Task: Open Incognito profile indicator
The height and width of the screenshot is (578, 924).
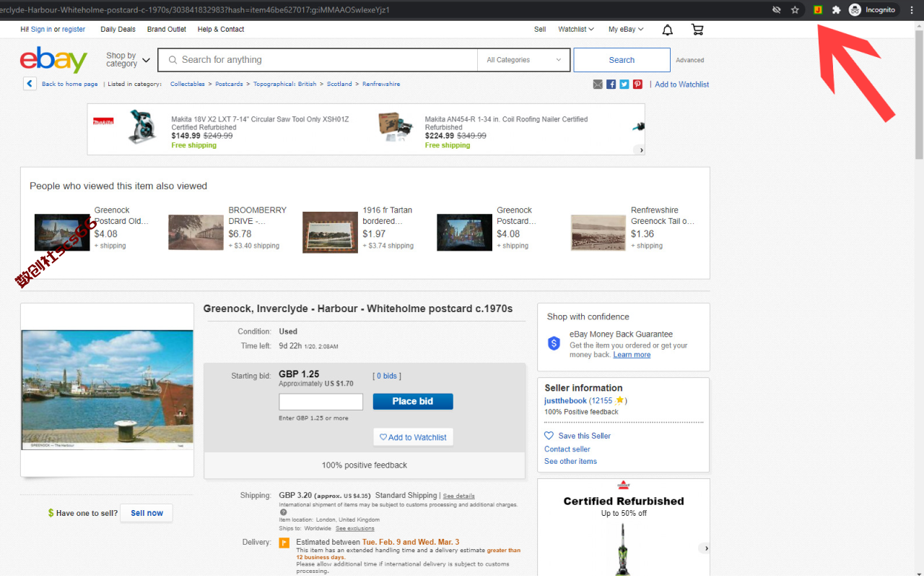Action: [872, 10]
